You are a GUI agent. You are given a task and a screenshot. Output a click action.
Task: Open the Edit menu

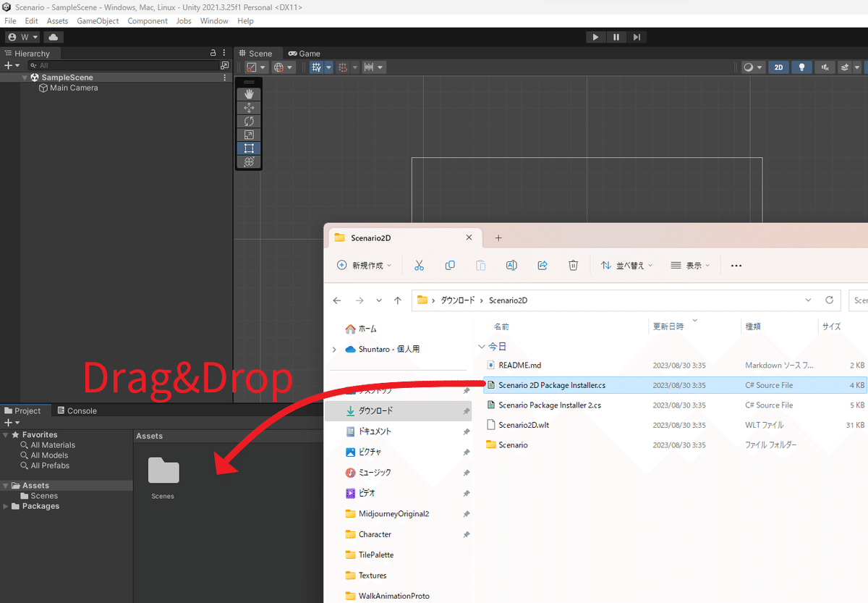pyautogui.click(x=31, y=21)
